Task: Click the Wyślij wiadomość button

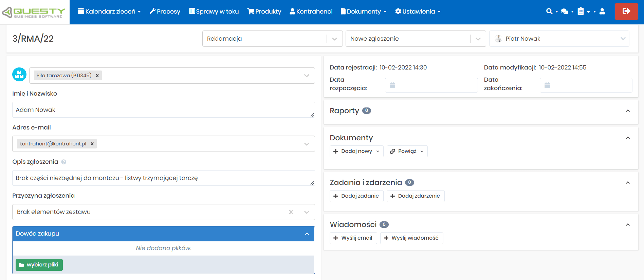Action: [411, 238]
